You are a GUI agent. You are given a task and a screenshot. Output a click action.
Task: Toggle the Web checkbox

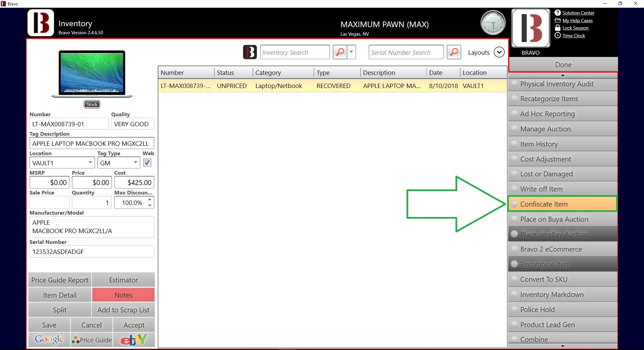[x=147, y=163]
